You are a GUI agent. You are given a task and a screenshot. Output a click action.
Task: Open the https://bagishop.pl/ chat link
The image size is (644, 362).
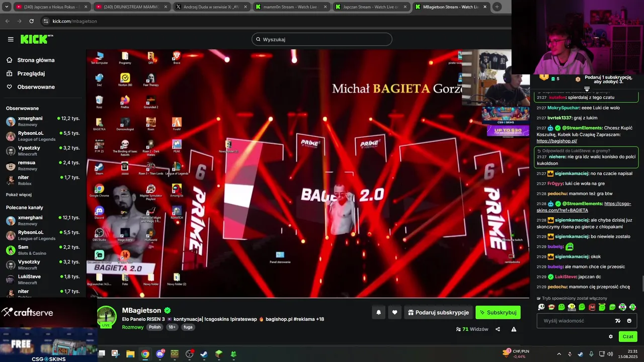point(556,141)
